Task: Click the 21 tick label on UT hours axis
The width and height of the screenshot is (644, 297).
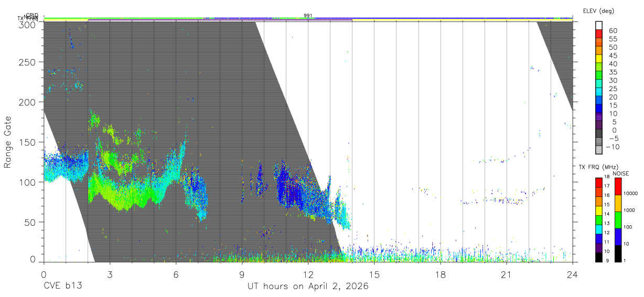Action: point(507,274)
